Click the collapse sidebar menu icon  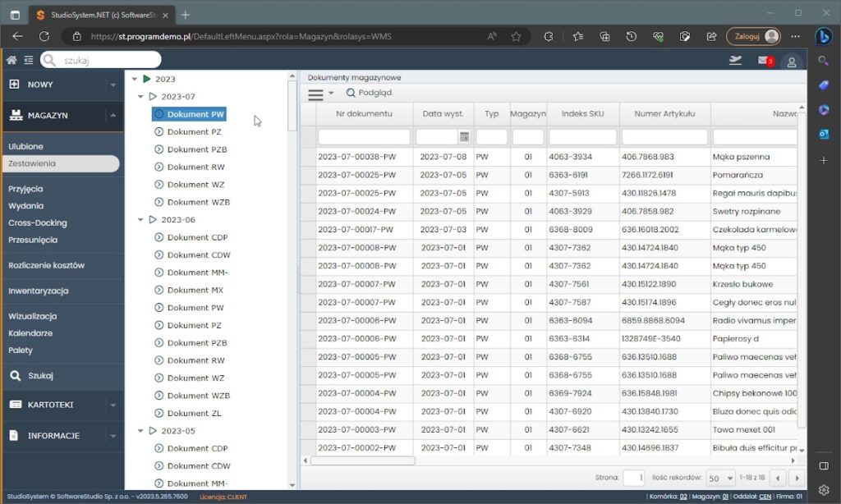pos(29,60)
